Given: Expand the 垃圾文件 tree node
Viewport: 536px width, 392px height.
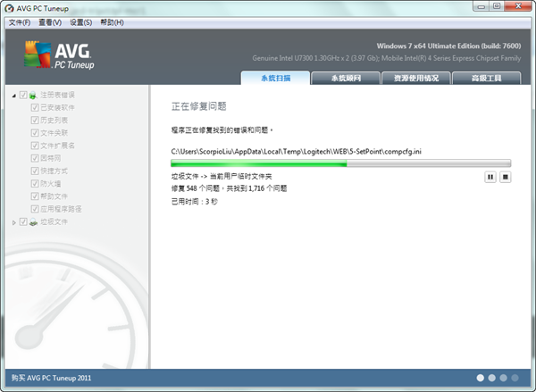Looking at the screenshot, I should coord(14,222).
